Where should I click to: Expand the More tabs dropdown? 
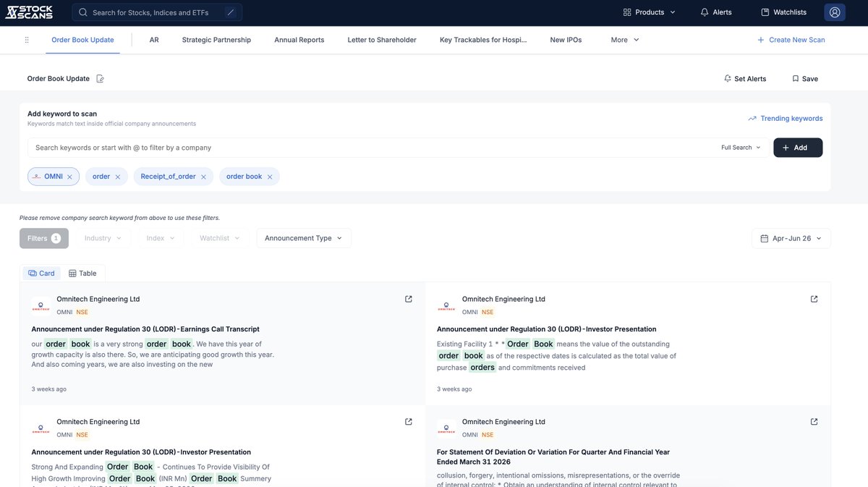pos(625,40)
